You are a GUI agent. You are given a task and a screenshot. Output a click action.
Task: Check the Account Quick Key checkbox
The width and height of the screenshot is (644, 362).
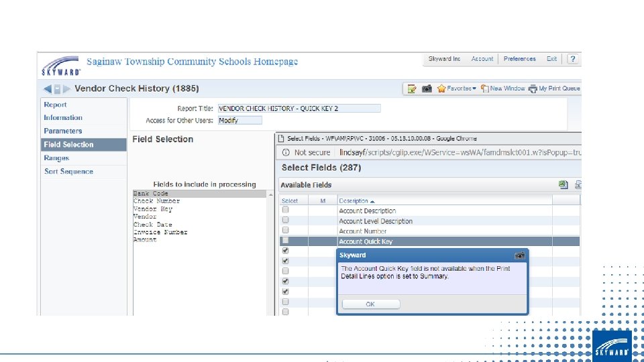(x=286, y=241)
